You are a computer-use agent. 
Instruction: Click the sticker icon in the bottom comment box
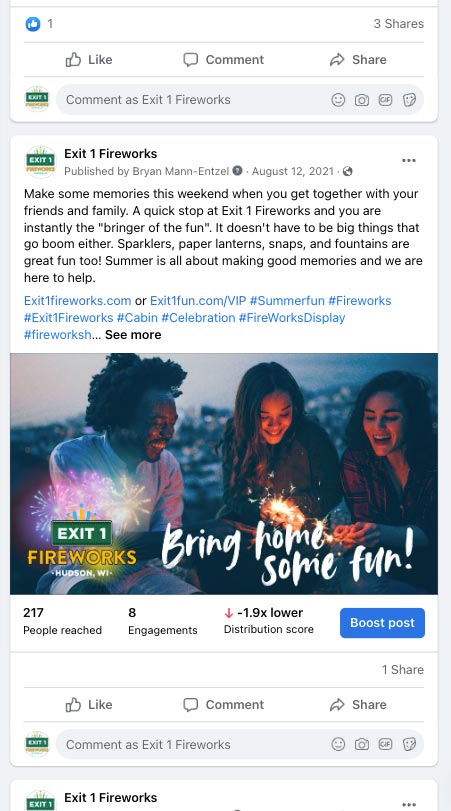tap(409, 745)
